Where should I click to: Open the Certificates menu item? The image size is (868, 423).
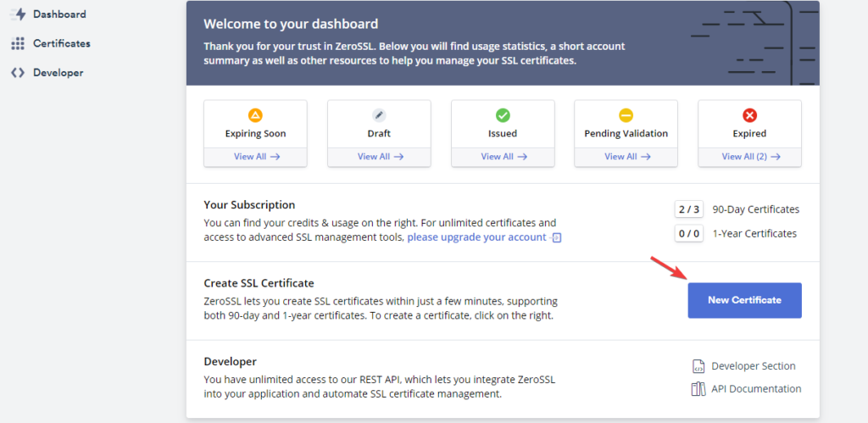61,43
